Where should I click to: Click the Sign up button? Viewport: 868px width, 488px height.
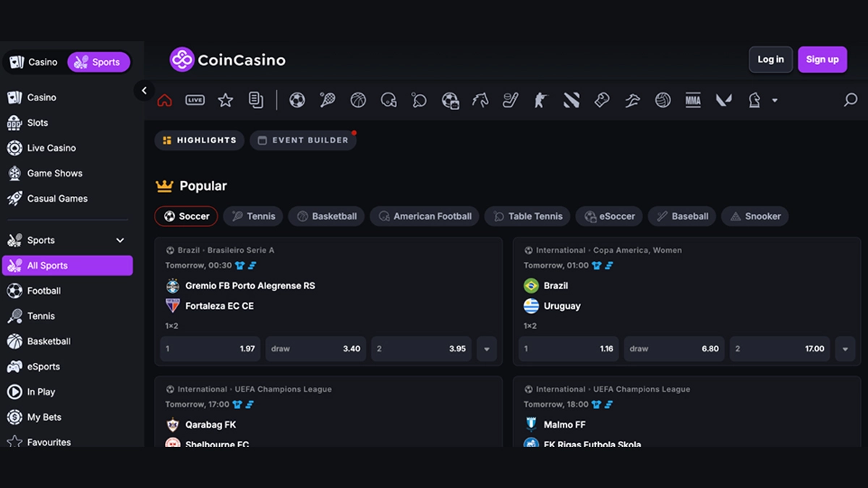click(x=822, y=59)
